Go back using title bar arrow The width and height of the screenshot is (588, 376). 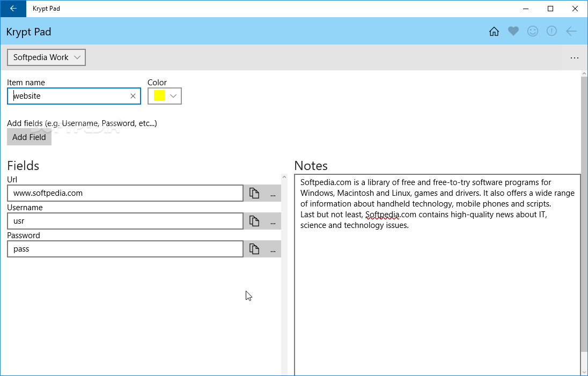click(x=13, y=9)
